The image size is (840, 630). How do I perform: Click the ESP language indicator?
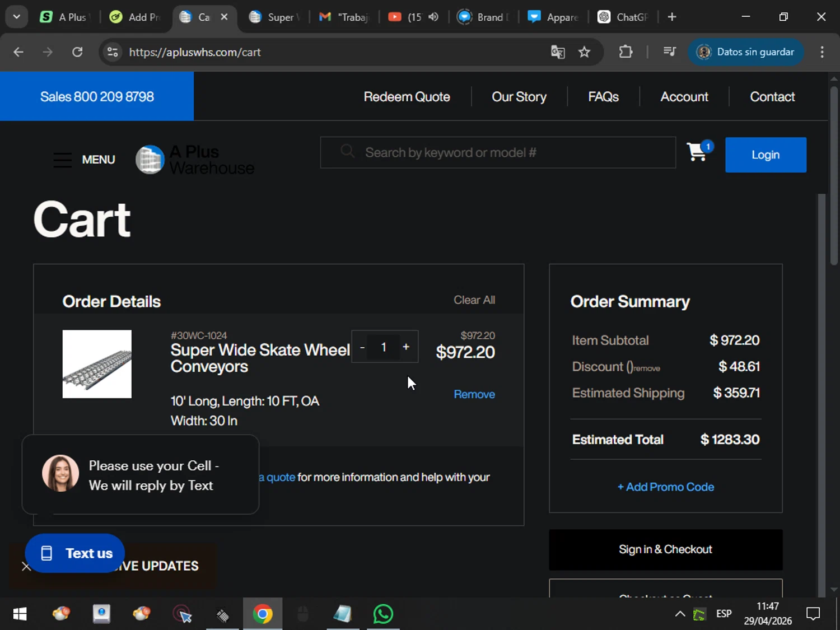click(724, 614)
